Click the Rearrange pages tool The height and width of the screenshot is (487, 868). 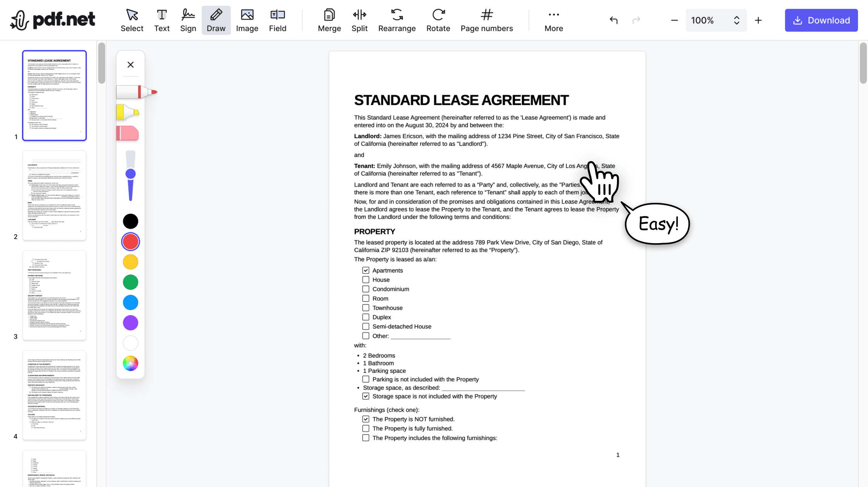[x=396, y=20]
